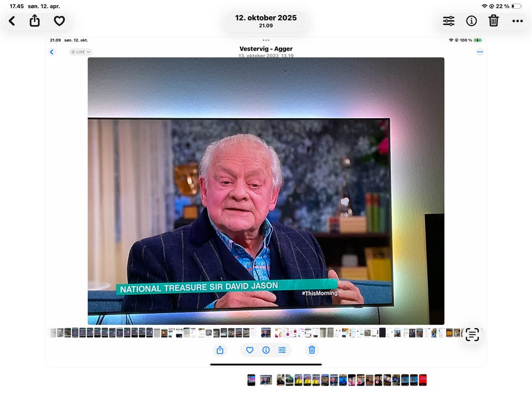
Task: Tap the Wi-Fi icon in the iPad status bar
Action: [484, 6]
